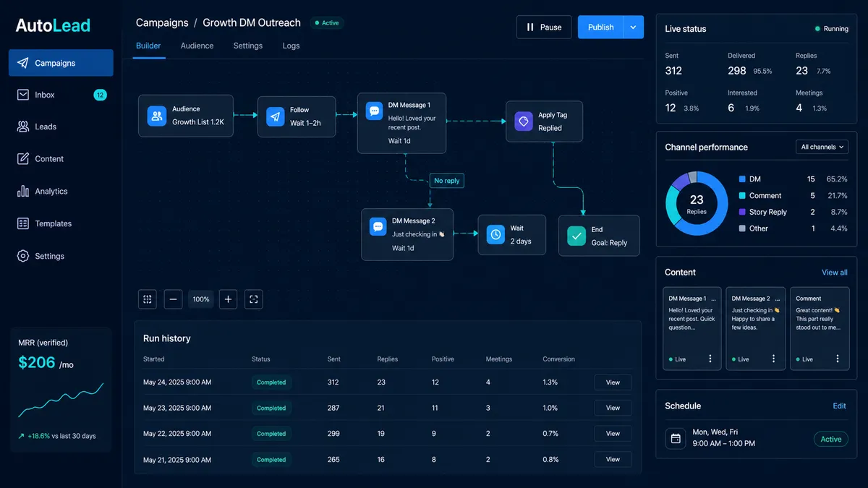Select the Follow node paper-plane icon

[x=276, y=117]
